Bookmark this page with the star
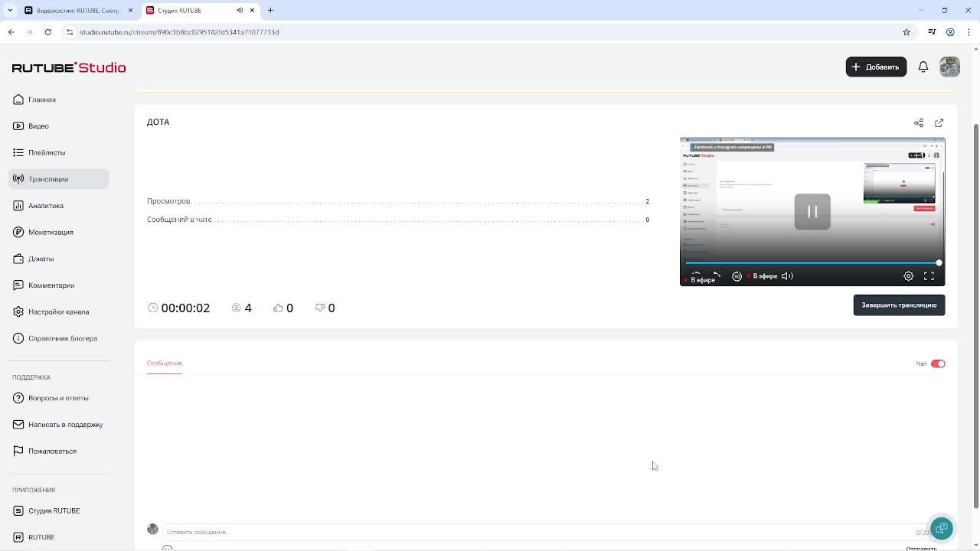 tap(906, 32)
